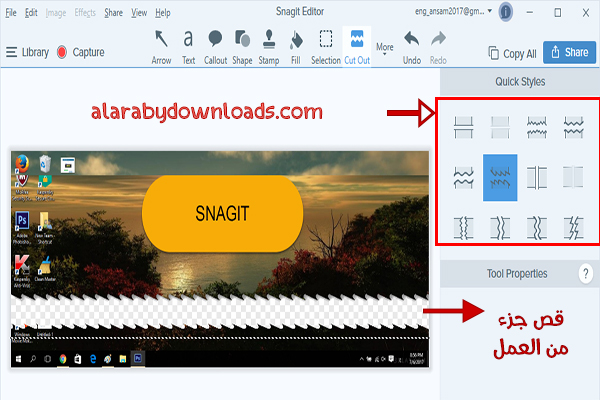
Task: Apply vertical curvy cut out, third in bottom row
Action: [537, 228]
